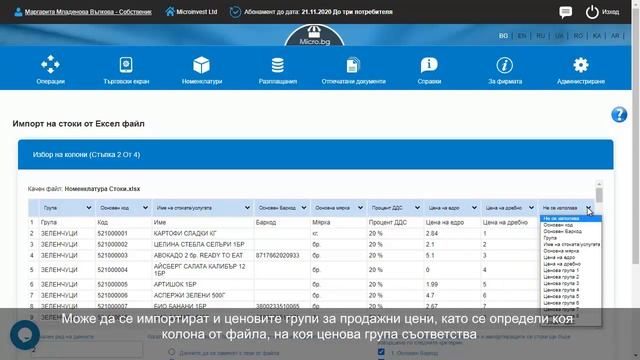The image size is (640, 360).
Task: Open the Операции section icon
Action: tap(50, 64)
